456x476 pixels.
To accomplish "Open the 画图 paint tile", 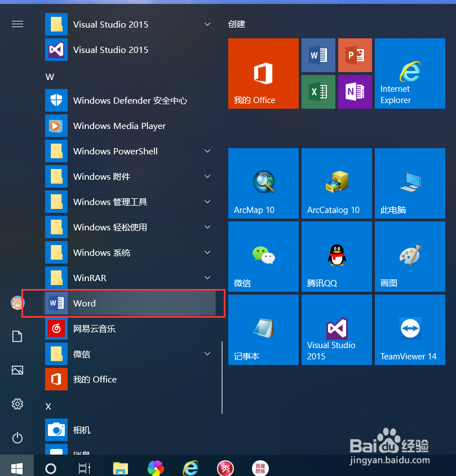I will pos(410,256).
